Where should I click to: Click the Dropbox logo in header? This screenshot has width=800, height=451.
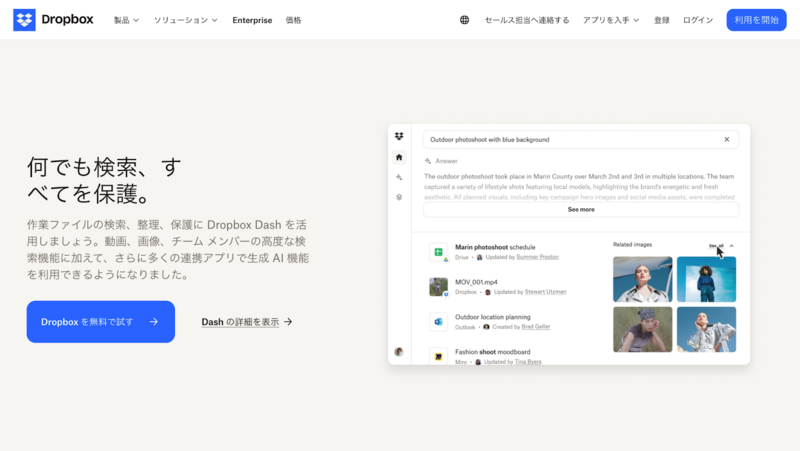[x=53, y=20]
